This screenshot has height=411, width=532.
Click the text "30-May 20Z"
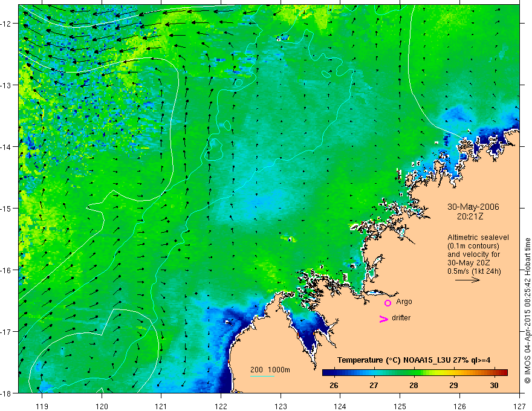469,263
